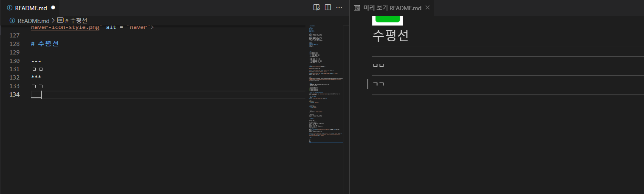The width and height of the screenshot is (644, 194).
Task: Click the preview icon on 미리 보기 tab
Action: [x=357, y=8]
